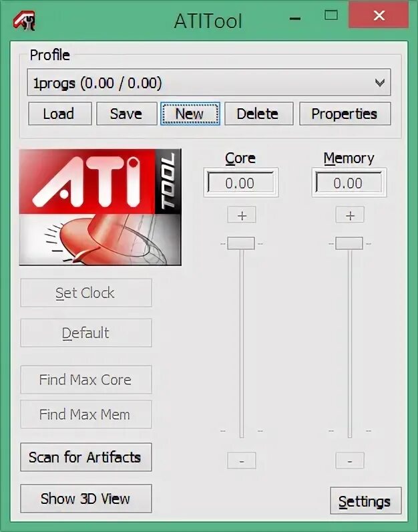This screenshot has height=532, width=418.
Task: Click the Core clock value field
Action: coord(240,183)
